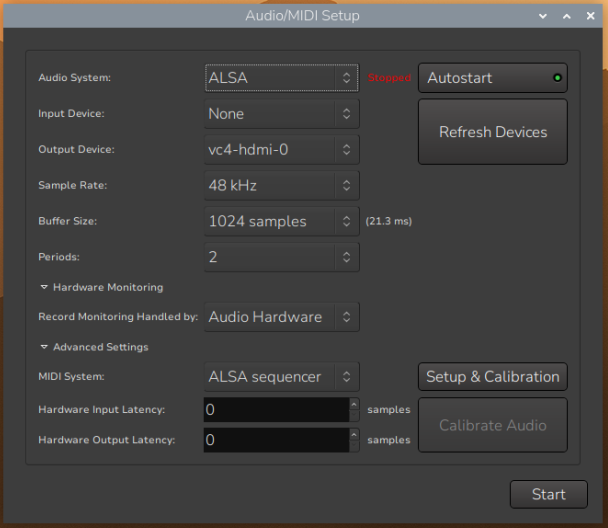Image resolution: width=608 pixels, height=528 pixels.
Task: Open the Audio System dropdown
Action: pos(281,78)
